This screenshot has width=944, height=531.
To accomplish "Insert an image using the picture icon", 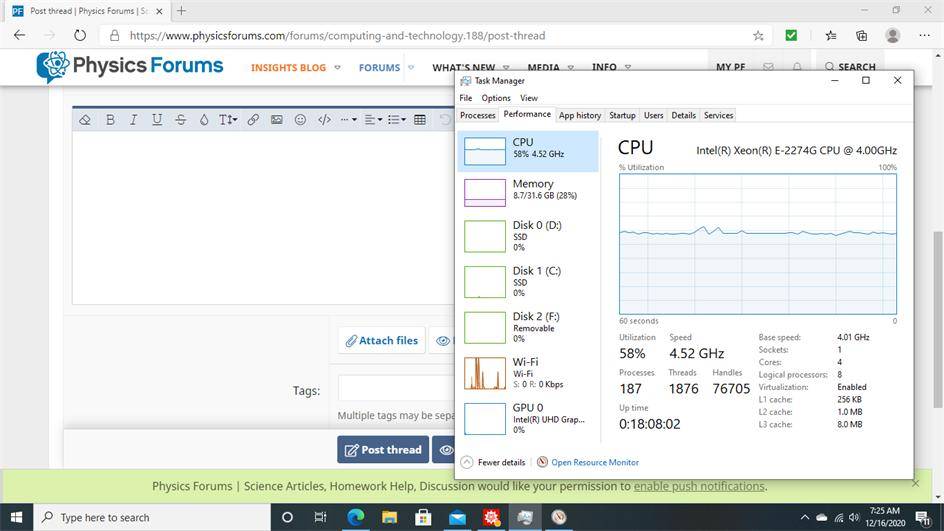I will pyautogui.click(x=276, y=120).
